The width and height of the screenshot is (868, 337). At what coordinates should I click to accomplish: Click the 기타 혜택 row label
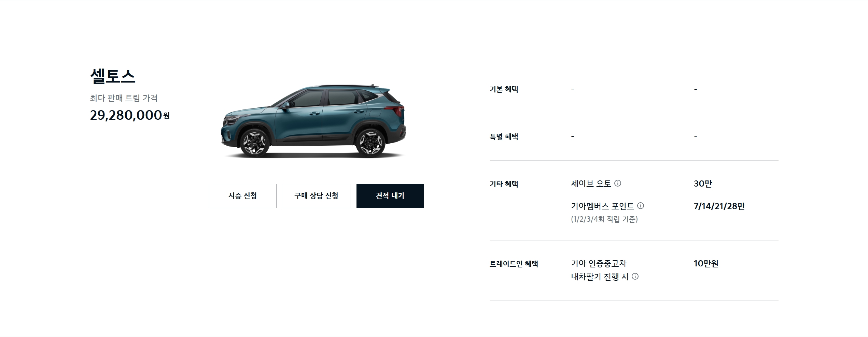[x=504, y=184]
